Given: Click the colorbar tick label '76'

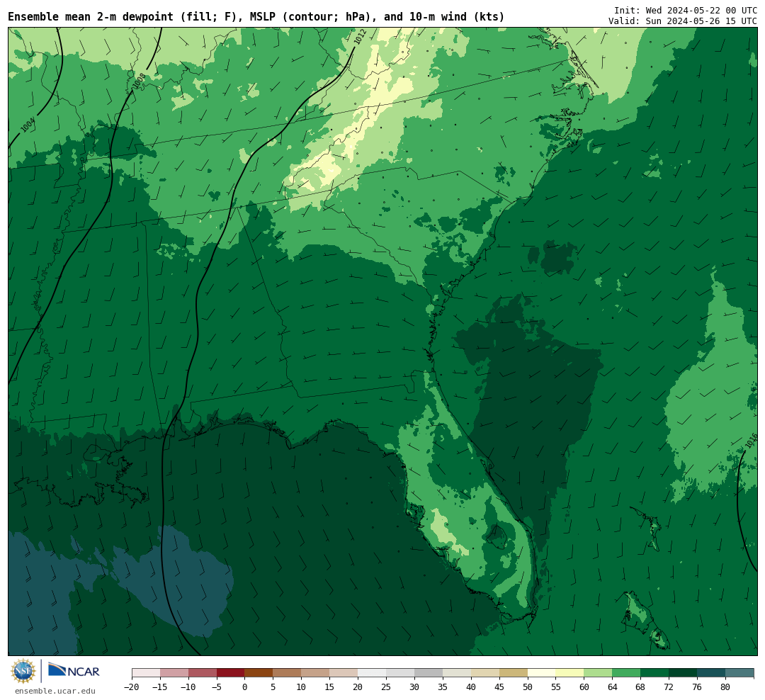Looking at the screenshot, I should pos(698,687).
